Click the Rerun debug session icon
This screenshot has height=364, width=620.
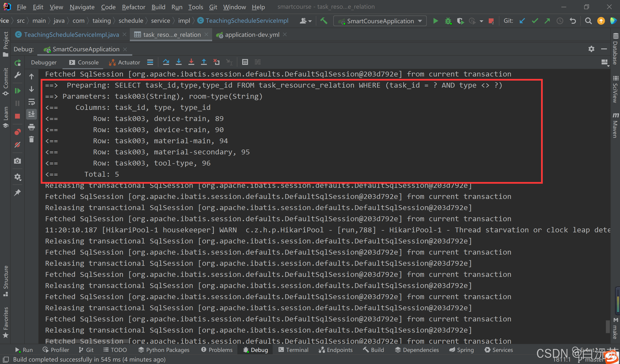point(17,63)
